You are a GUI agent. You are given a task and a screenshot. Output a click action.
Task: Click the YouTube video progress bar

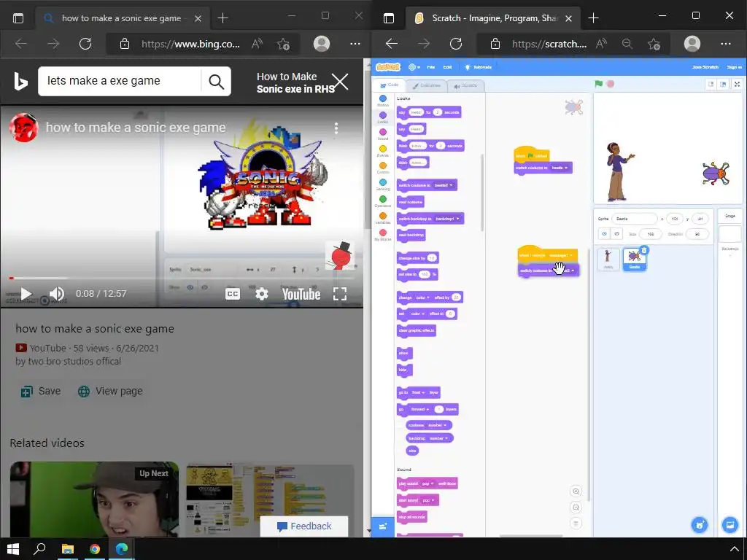coord(181,278)
